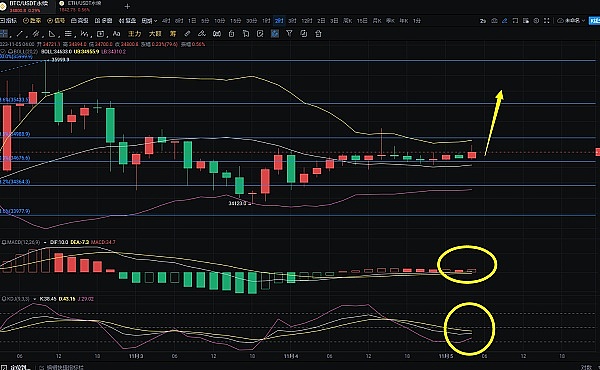Select the 12时 timeframe
This screenshot has width=600, height=370.
pos(307,21)
